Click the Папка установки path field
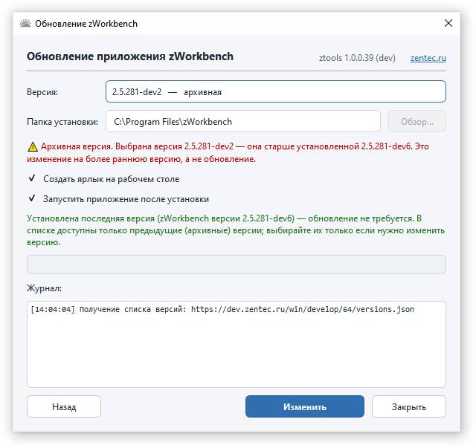Image resolution: width=476 pixels, height=448 pixels. 243,121
